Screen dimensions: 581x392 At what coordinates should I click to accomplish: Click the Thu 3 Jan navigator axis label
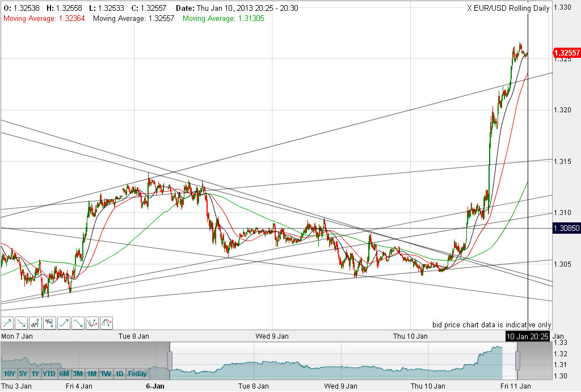(x=16, y=386)
